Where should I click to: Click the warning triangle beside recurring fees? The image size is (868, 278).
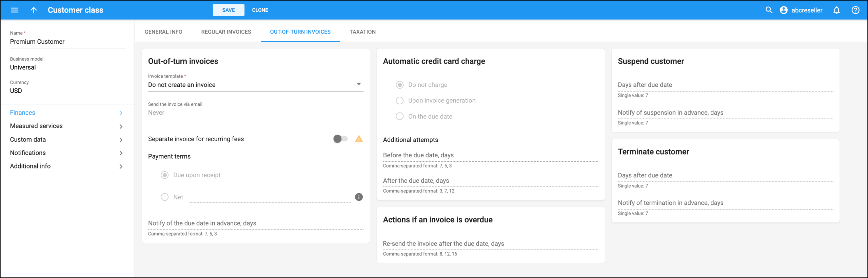coord(359,139)
